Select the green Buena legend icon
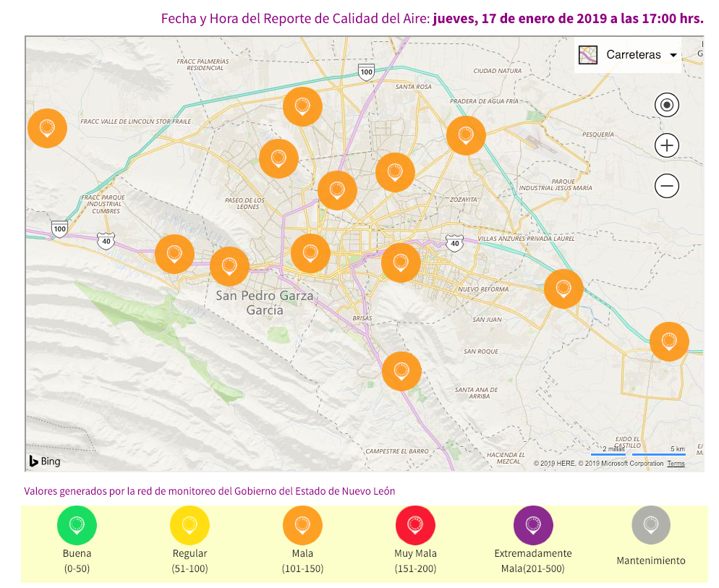719x588 pixels. [77, 526]
